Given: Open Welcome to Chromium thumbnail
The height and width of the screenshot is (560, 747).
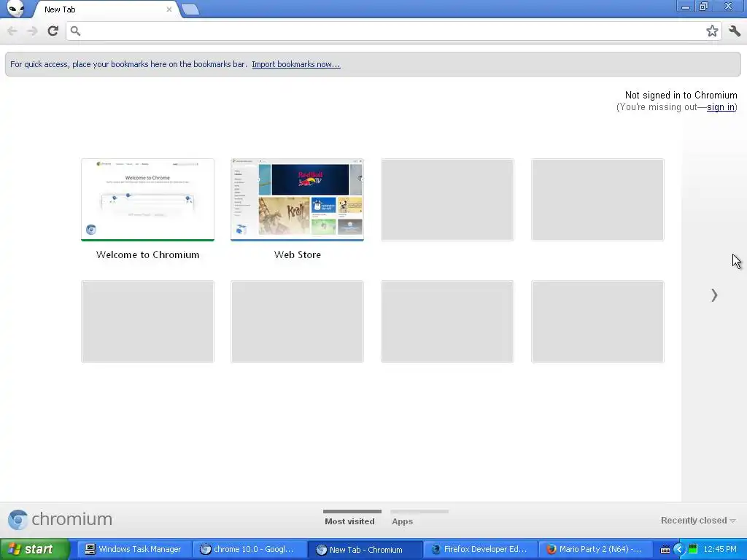Looking at the screenshot, I should pyautogui.click(x=147, y=200).
